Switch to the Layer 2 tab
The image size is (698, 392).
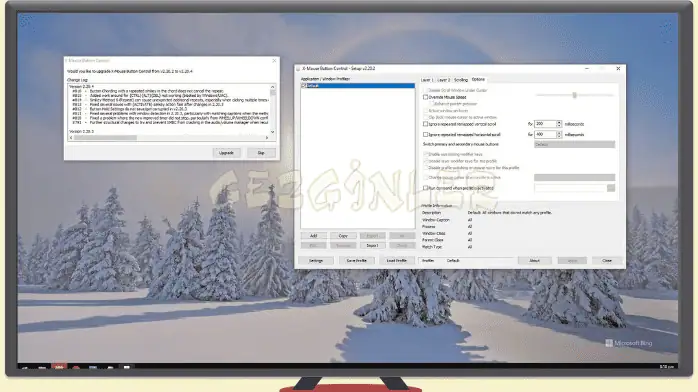pyautogui.click(x=443, y=80)
